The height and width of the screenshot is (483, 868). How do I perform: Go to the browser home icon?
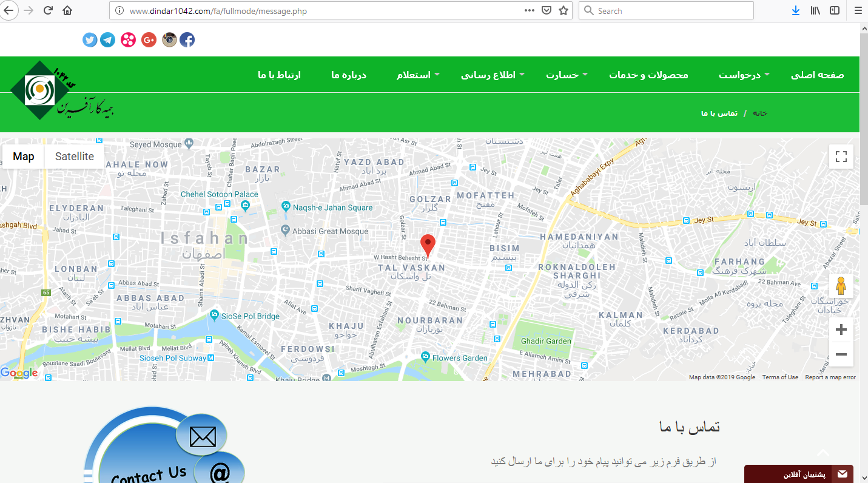[x=67, y=10]
